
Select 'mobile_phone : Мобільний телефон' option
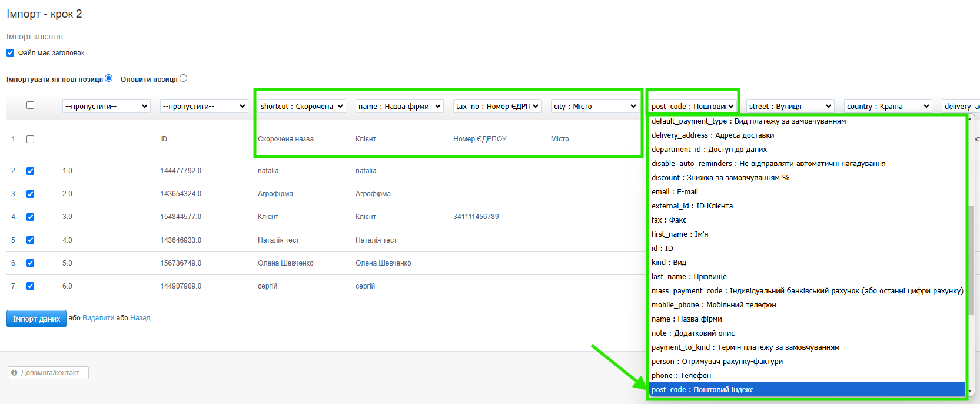point(713,305)
